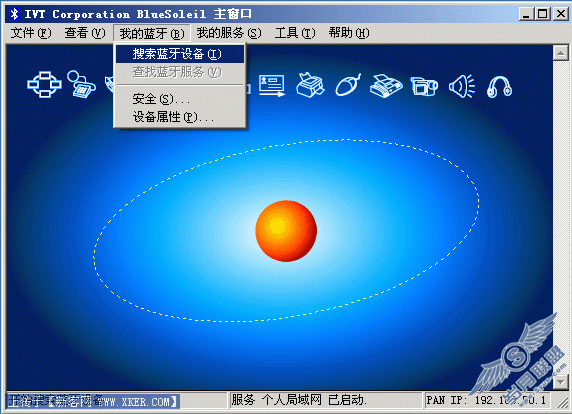Select the Bluetooth fax service icon
The width and height of the screenshot is (572, 414).
(x=386, y=86)
